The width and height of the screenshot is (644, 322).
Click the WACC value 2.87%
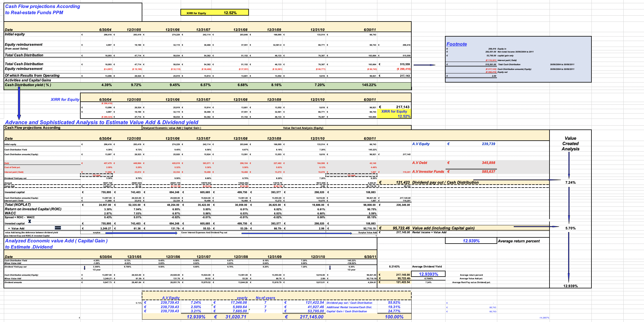[108, 213]
